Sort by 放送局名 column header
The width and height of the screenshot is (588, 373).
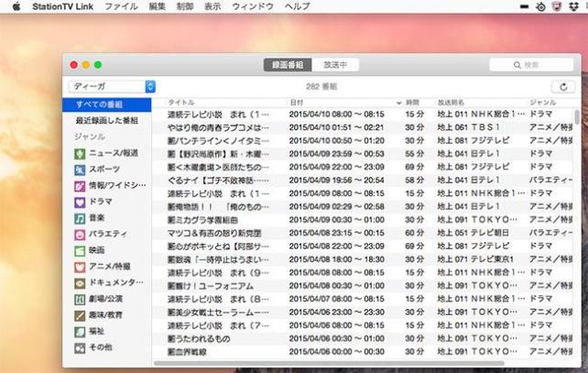(451, 103)
